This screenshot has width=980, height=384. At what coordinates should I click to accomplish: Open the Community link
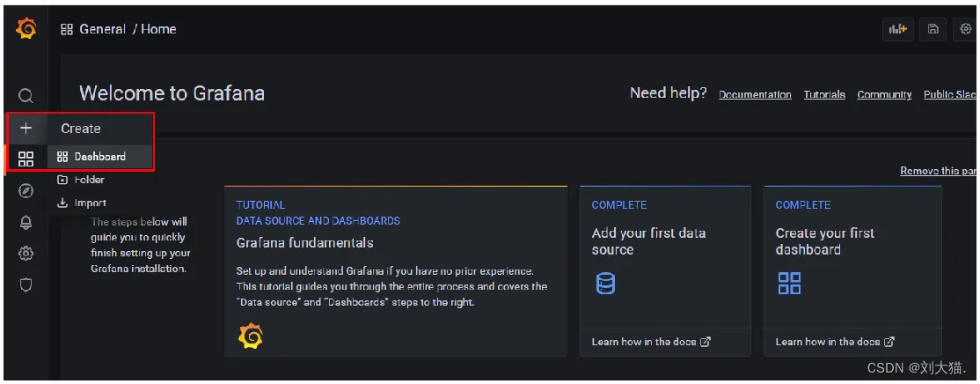click(x=884, y=94)
